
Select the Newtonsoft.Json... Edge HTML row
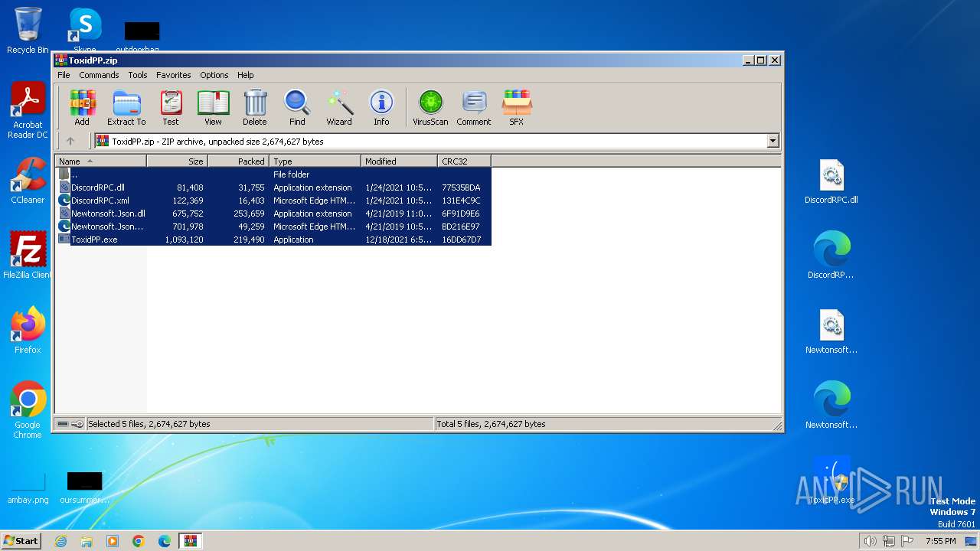[273, 227]
